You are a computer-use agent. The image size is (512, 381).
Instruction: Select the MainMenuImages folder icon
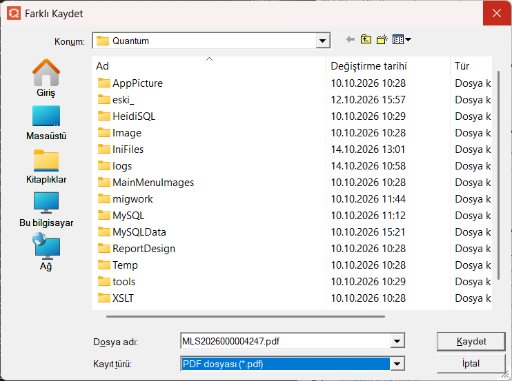104,182
